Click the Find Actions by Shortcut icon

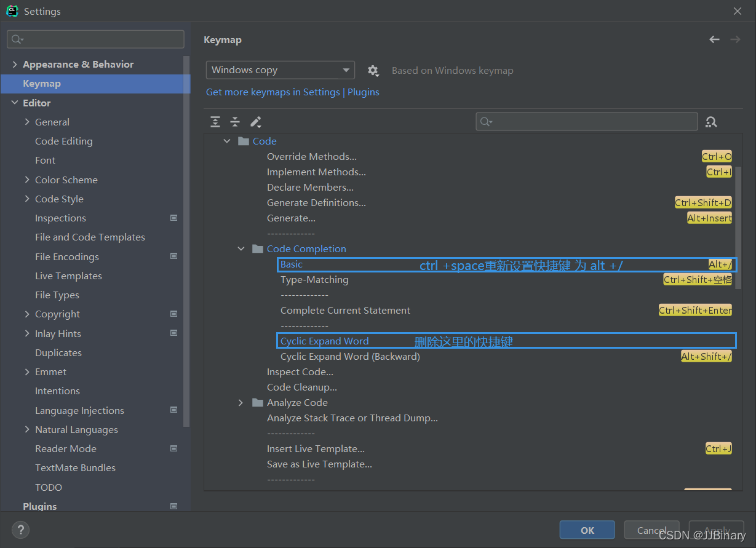click(711, 122)
